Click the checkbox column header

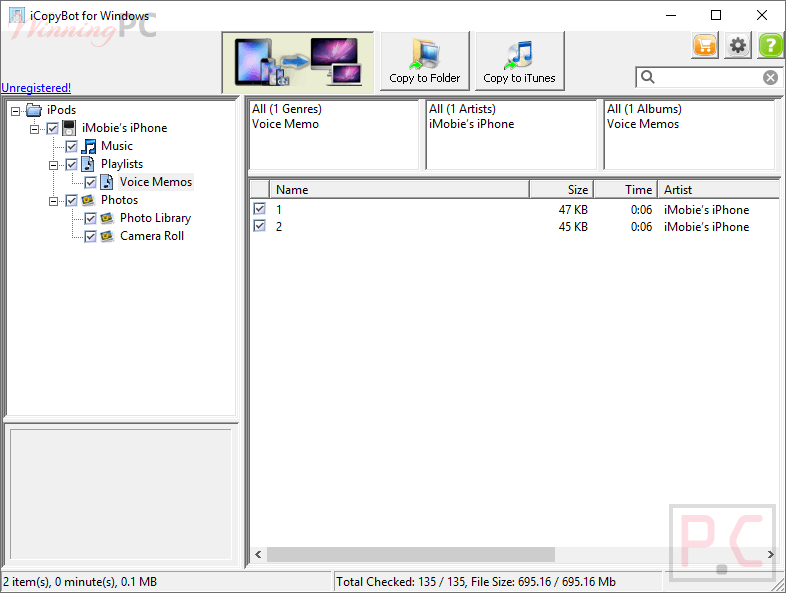(260, 189)
